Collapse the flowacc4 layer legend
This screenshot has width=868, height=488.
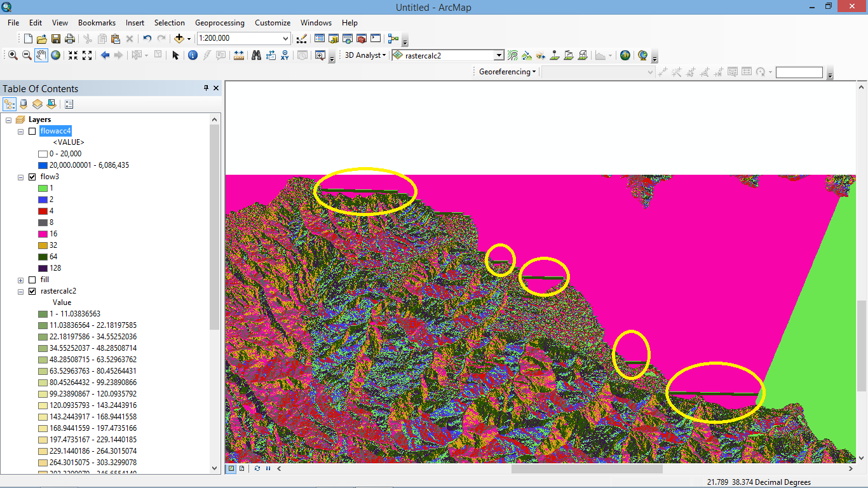click(x=21, y=132)
